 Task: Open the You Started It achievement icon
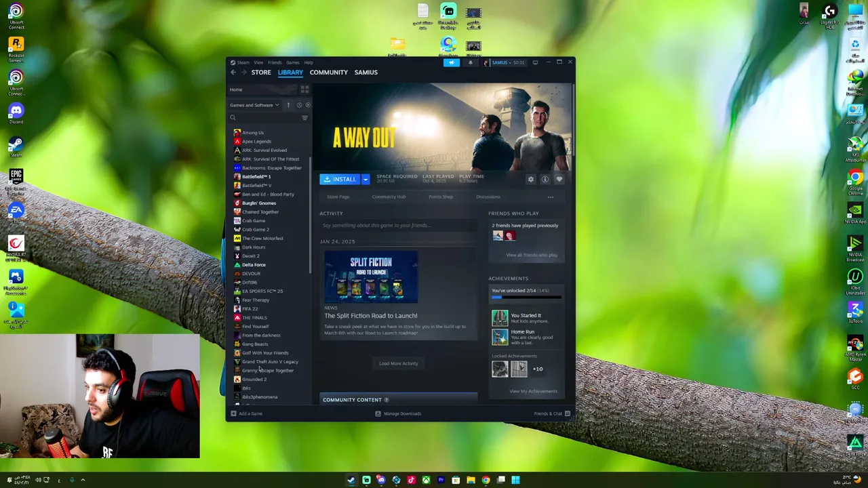pyautogui.click(x=500, y=318)
